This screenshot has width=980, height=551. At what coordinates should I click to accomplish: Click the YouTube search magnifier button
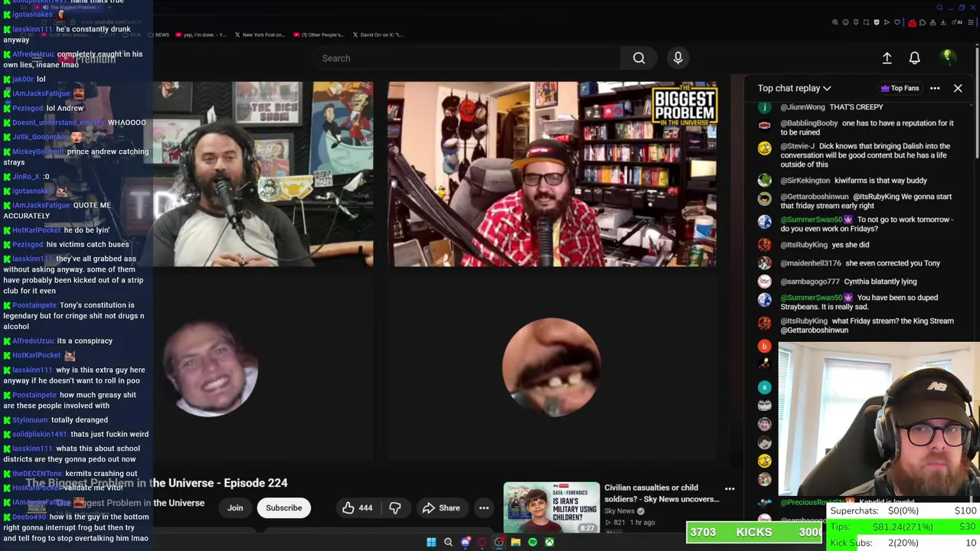pos(639,58)
